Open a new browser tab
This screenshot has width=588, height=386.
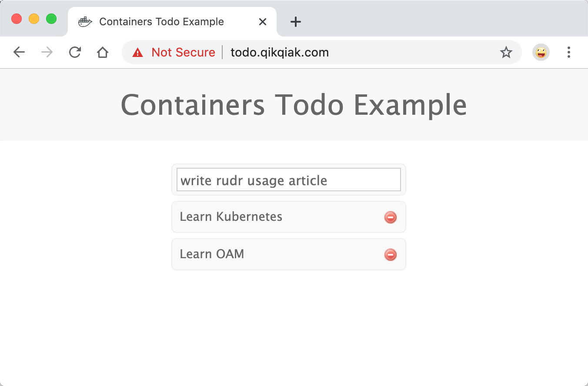tap(296, 22)
